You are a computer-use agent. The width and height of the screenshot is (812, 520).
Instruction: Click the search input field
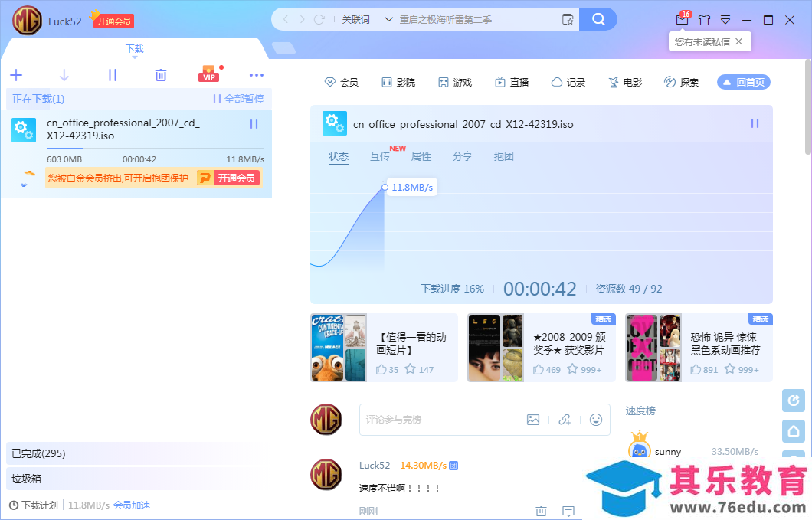point(476,20)
